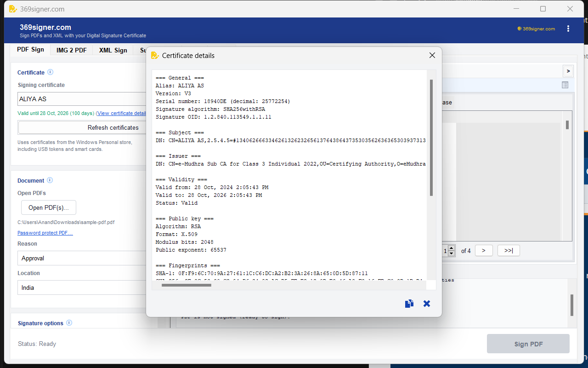The width and height of the screenshot is (588, 368).
Task: Click the Subject DN line in the details
Action: (x=290, y=140)
